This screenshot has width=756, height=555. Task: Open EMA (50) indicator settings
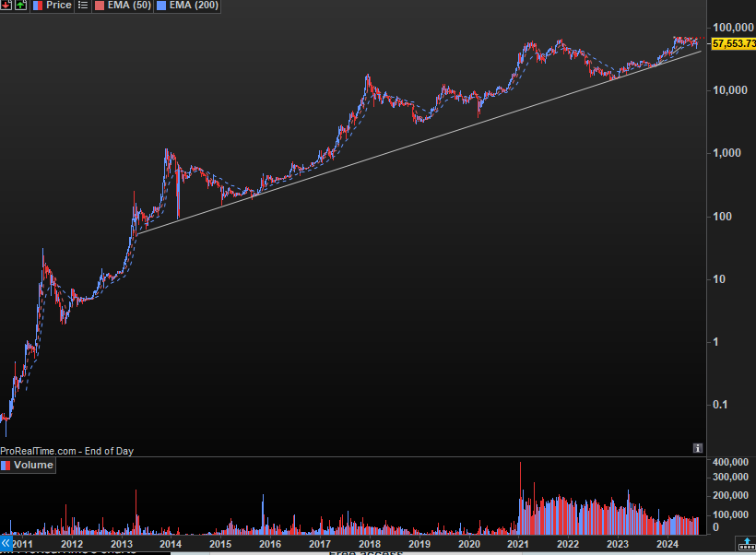click(x=129, y=6)
